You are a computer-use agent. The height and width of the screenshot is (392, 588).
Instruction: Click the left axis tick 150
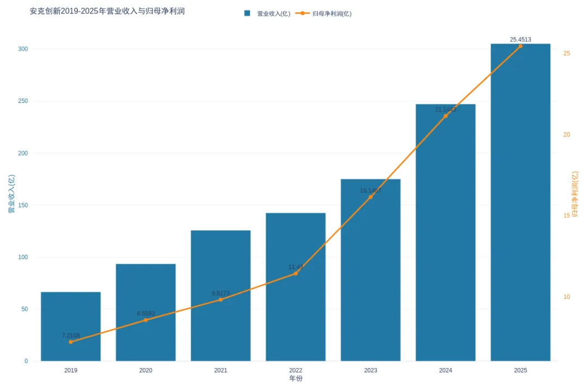click(x=23, y=205)
